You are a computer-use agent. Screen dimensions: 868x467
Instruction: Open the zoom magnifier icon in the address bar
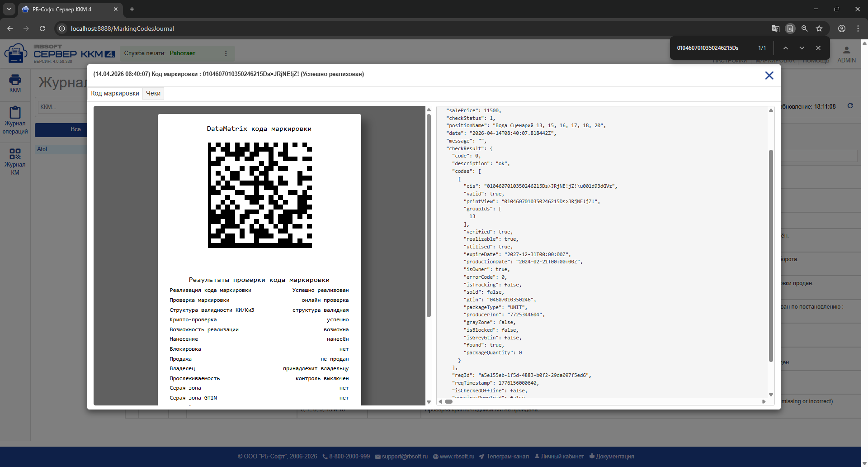click(805, 29)
